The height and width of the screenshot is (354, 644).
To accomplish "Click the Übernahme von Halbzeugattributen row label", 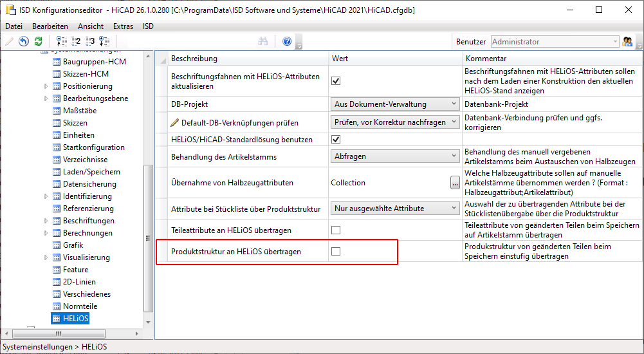I will 232,183.
